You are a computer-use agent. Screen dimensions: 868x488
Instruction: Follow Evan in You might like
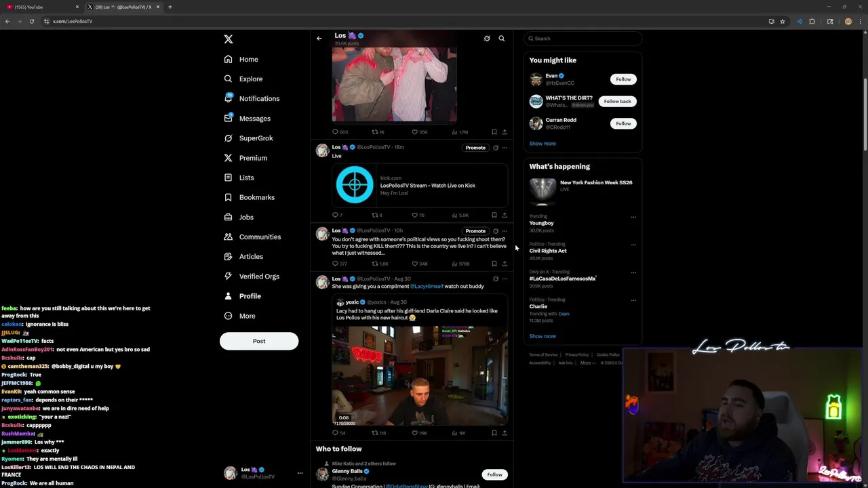tap(623, 79)
